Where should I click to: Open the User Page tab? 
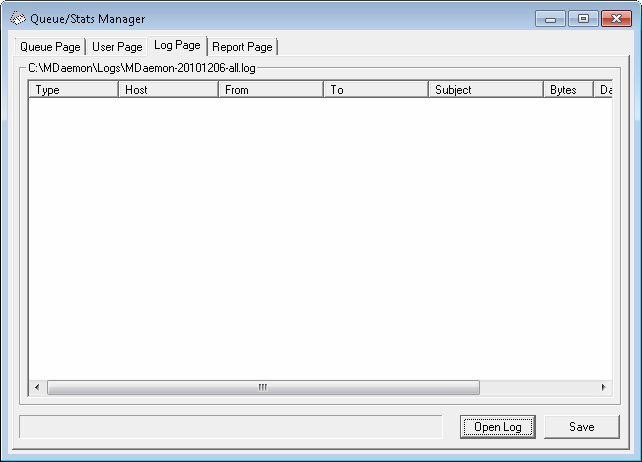[117, 47]
